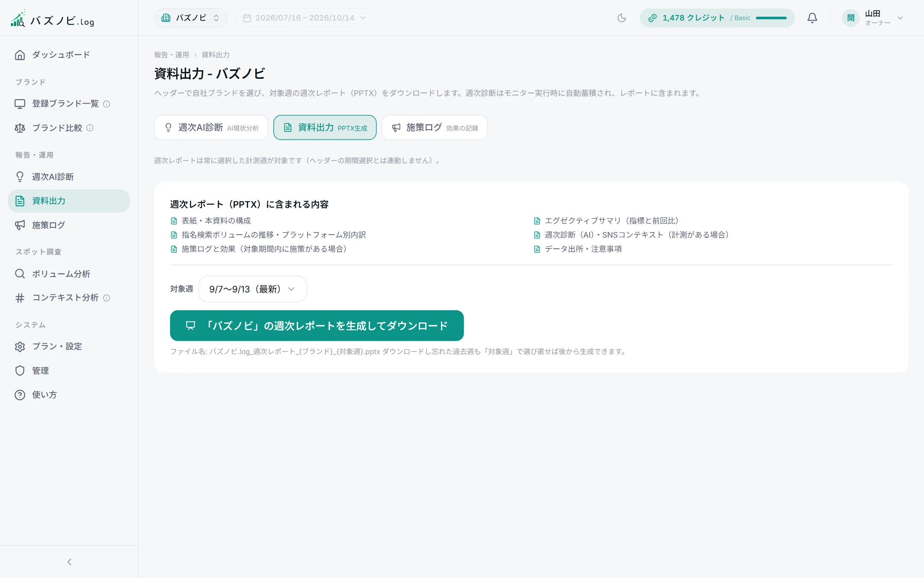This screenshot has height=578, width=924.
Task: Click the ブランド比較 scales icon
Action: click(x=20, y=128)
